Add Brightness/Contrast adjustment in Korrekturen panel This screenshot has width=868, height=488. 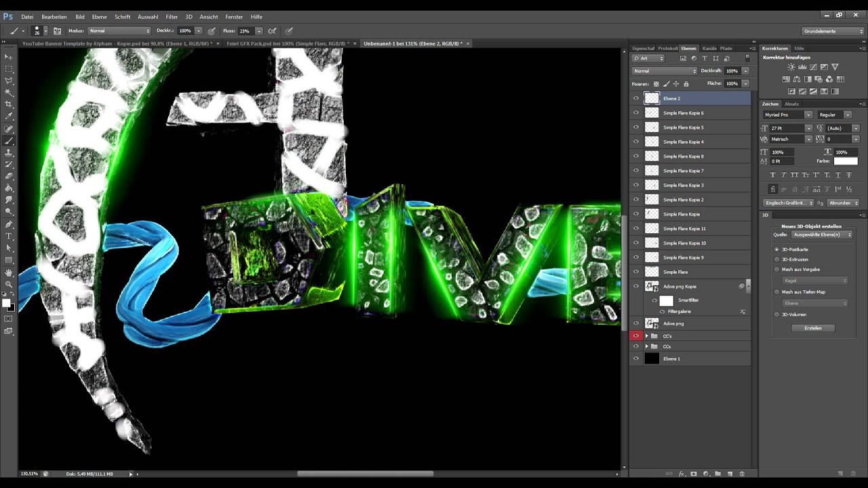[x=791, y=67]
